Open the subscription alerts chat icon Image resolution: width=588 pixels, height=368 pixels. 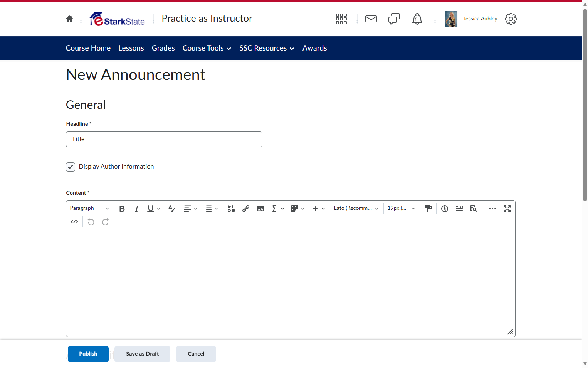394,19
